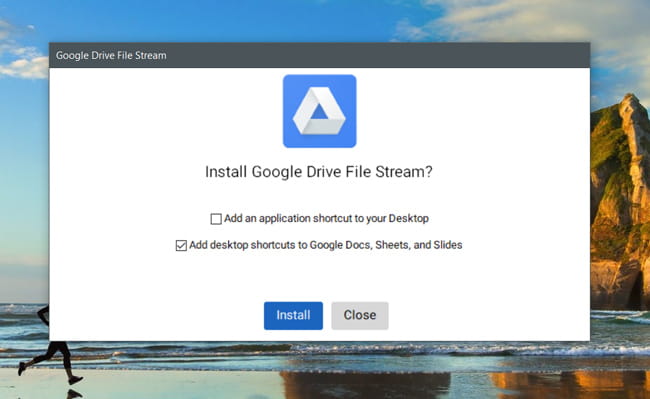Click the Close button
Screen dimensions: 650x399
[x=360, y=315]
